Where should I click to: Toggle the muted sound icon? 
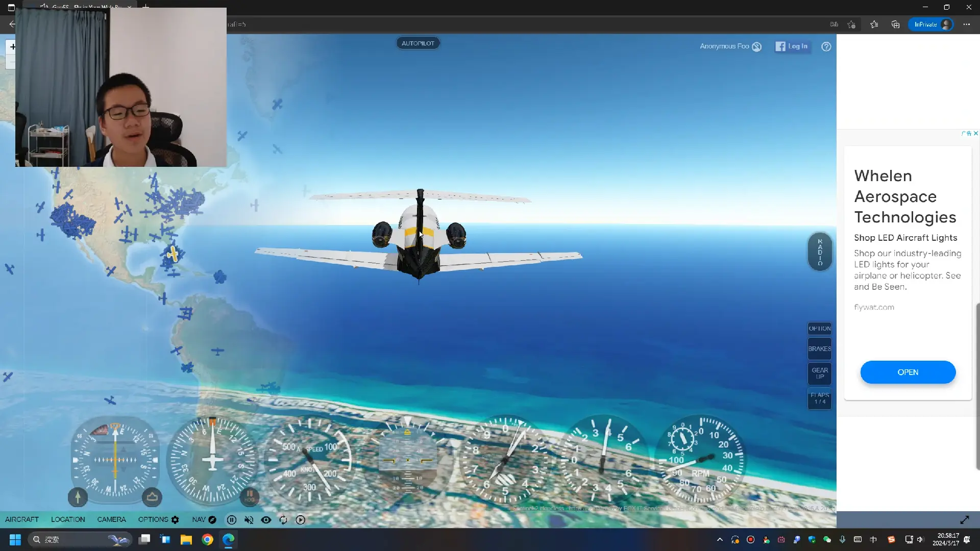249,520
